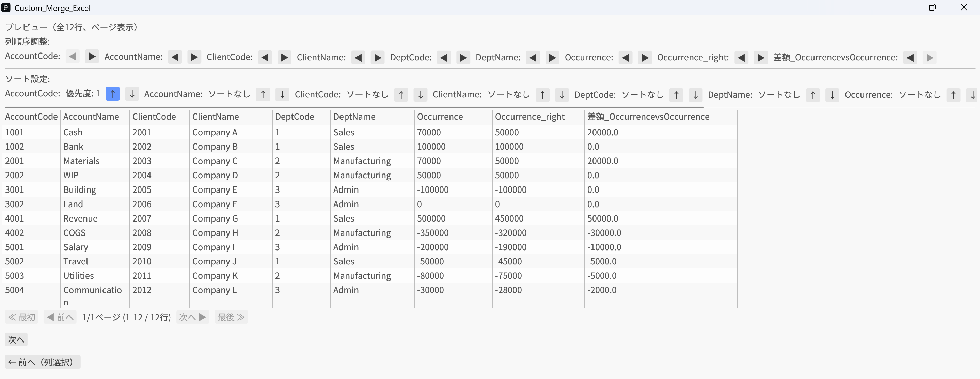Viewport: 980px width, 379px height.
Task: Go to next page 次へ pager button
Action: pyautogui.click(x=192, y=317)
